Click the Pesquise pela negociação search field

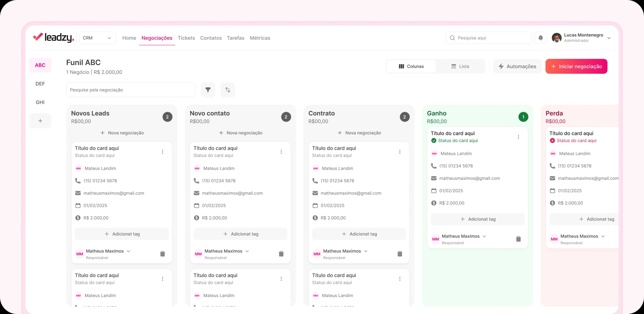pos(130,90)
